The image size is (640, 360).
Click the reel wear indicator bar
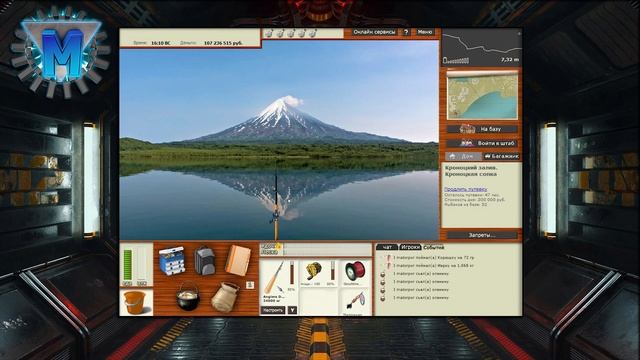click(332, 271)
